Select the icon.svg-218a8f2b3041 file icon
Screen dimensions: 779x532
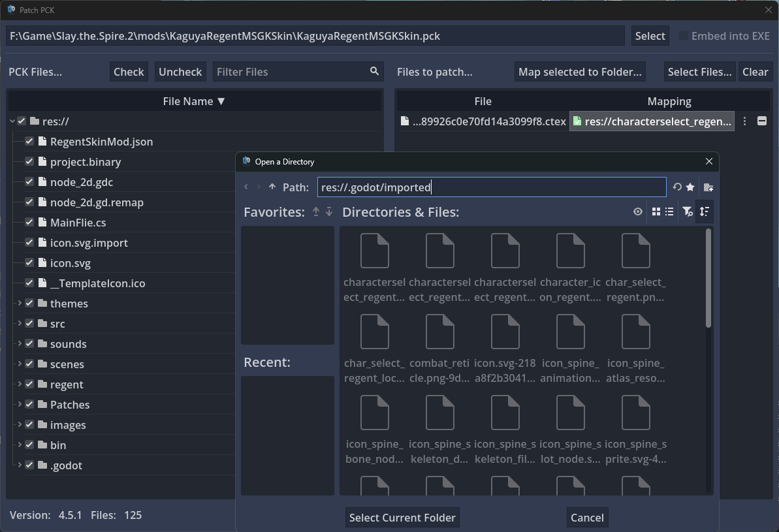[x=505, y=332]
